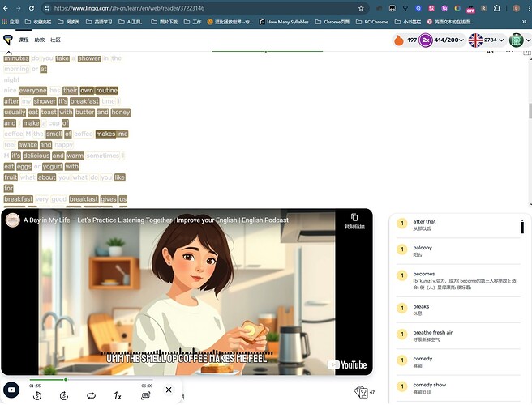The image size is (532, 405).
Task: Click the orange streak flame icon
Action: point(399,40)
